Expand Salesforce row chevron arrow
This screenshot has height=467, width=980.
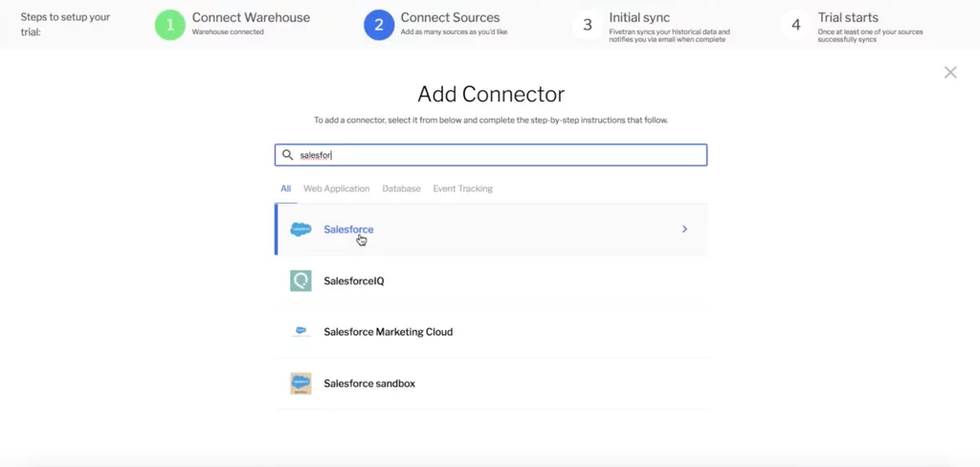click(684, 230)
